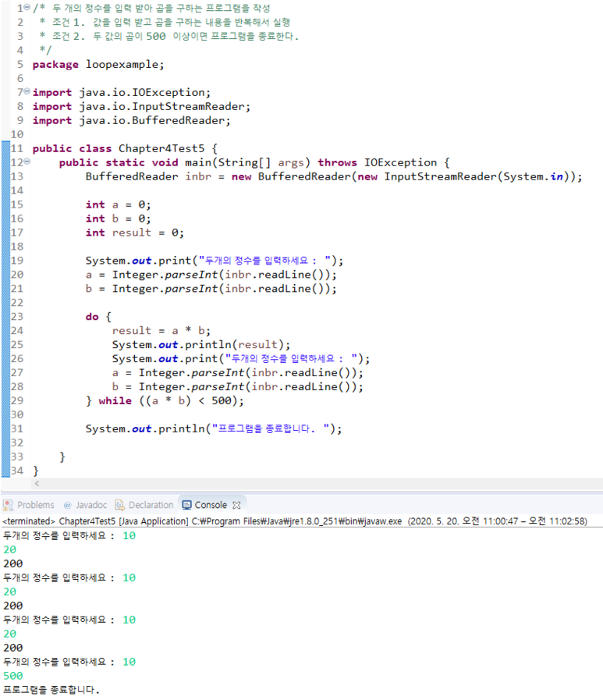Click the 'int result = 0;' declaration
Image resolution: width=603 pixels, height=700 pixels.
pyautogui.click(x=135, y=233)
